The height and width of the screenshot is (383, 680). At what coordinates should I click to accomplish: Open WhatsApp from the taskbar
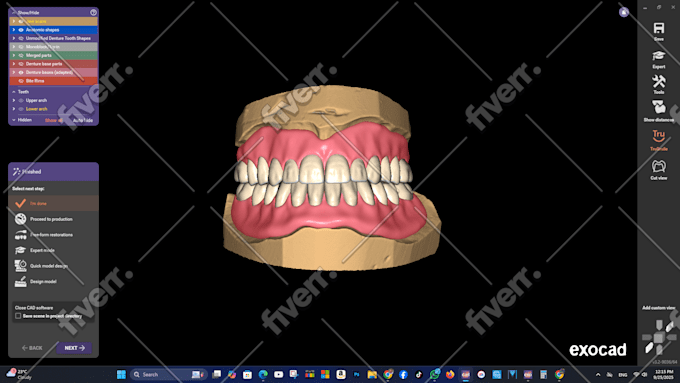pyautogui.click(x=435, y=374)
